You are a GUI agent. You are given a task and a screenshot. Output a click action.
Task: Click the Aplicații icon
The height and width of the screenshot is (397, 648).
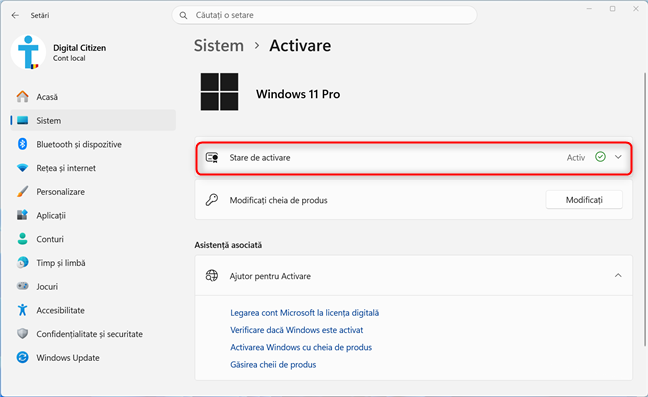22,215
